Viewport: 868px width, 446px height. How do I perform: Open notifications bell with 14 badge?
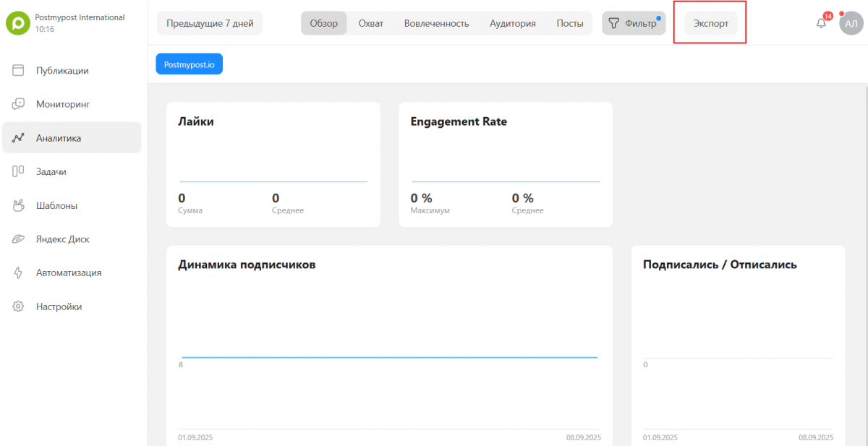pos(821,23)
